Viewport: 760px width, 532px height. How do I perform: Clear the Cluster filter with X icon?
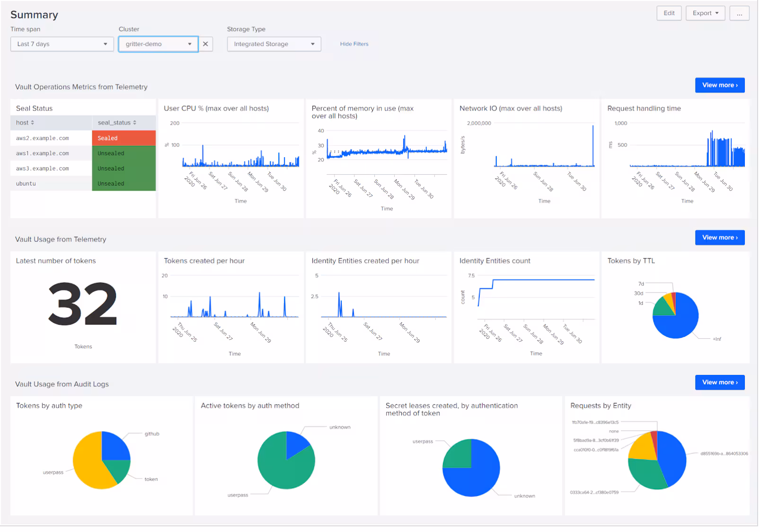point(205,44)
